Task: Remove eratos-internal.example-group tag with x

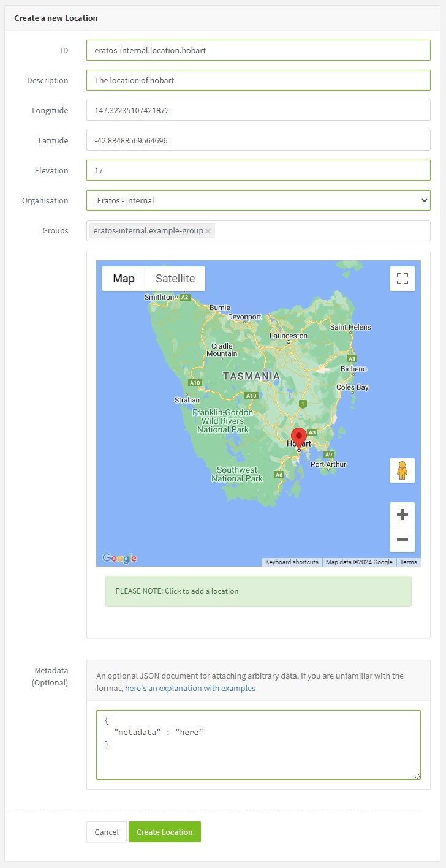Action: (208, 231)
